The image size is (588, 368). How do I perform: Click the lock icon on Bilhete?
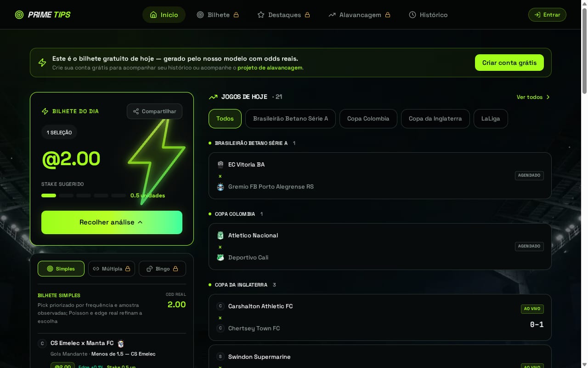point(236,15)
